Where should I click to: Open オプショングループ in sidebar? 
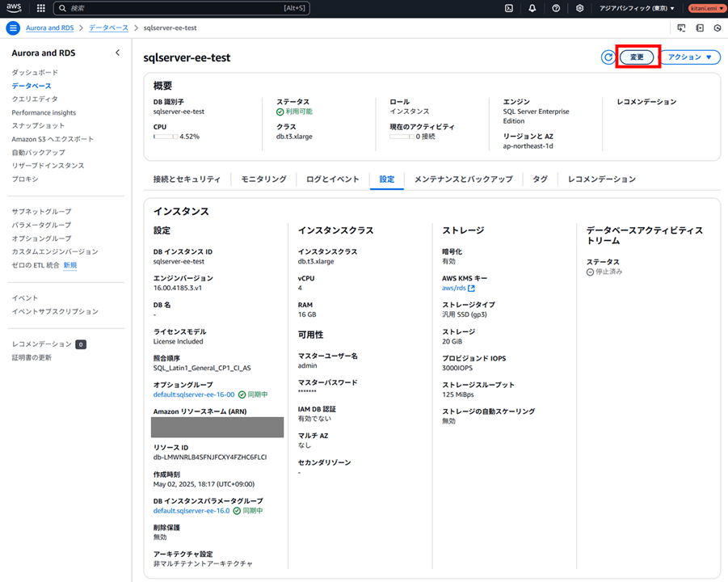(41, 238)
